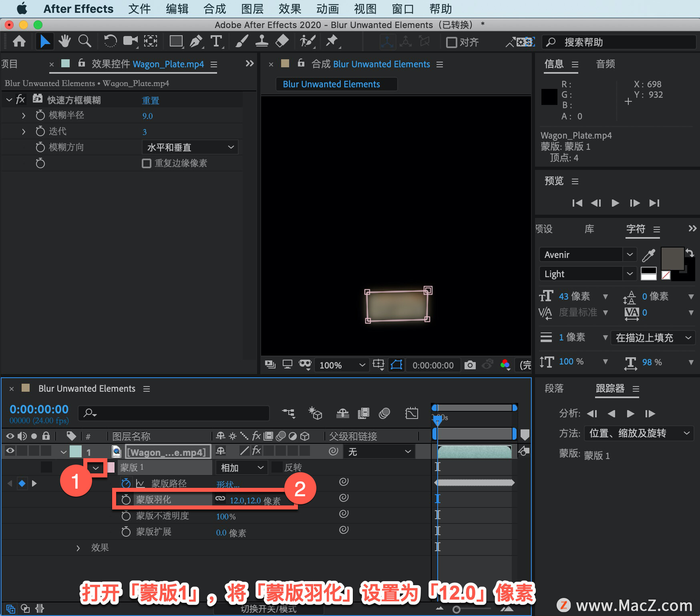Select the Brush tool
The image size is (700, 616).
click(x=242, y=42)
